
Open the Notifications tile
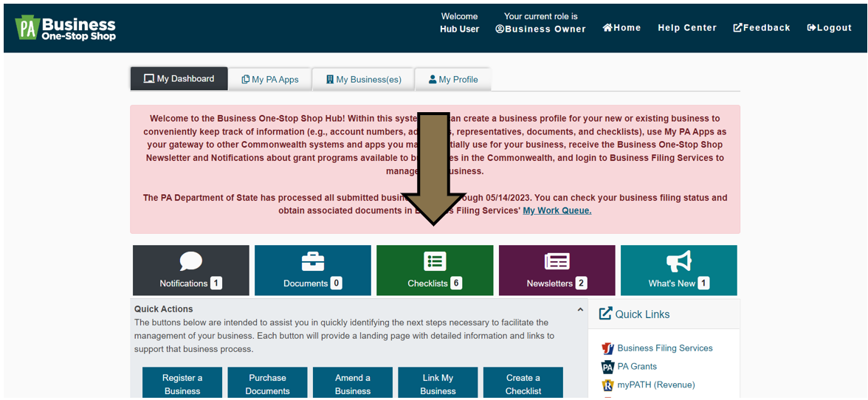[x=191, y=270]
